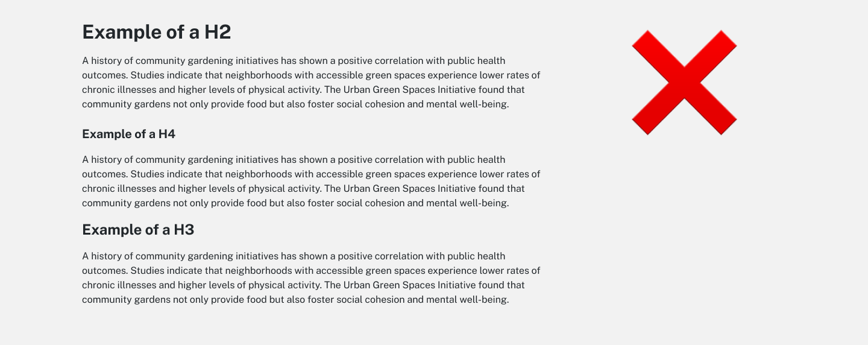Click "H4" in the second heading

coord(167,134)
